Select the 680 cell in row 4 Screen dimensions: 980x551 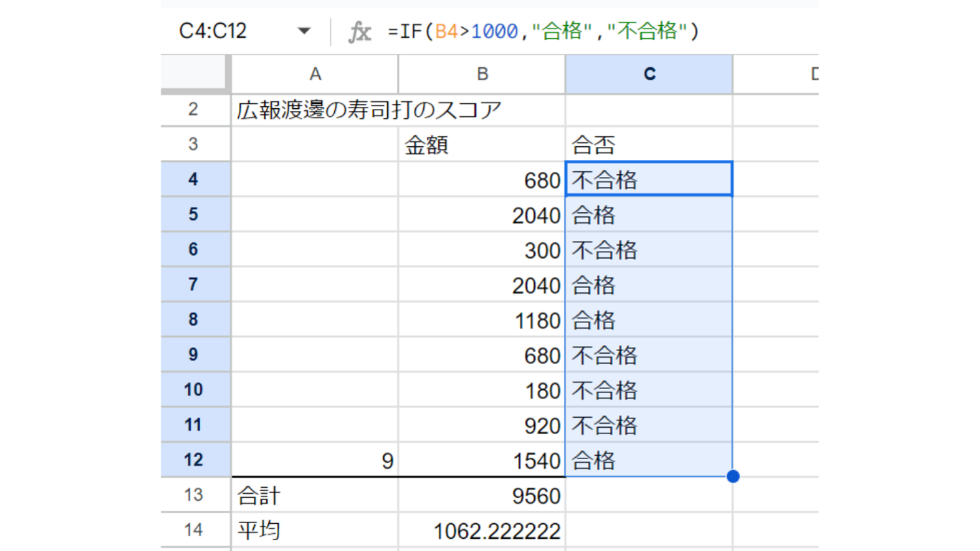point(482,179)
